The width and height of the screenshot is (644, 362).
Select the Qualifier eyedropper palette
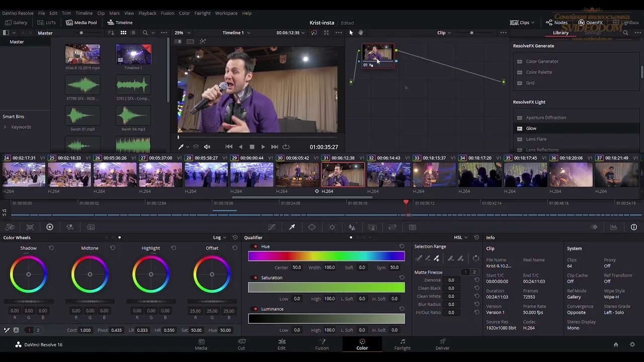click(x=292, y=227)
